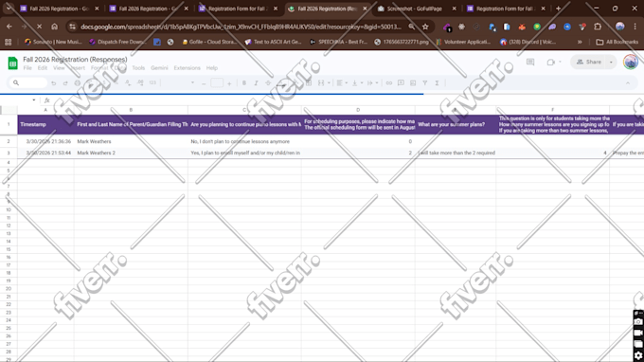This screenshot has width=644, height=362.
Task: Click the undo icon in Sheets toolbar
Action: (x=53, y=83)
